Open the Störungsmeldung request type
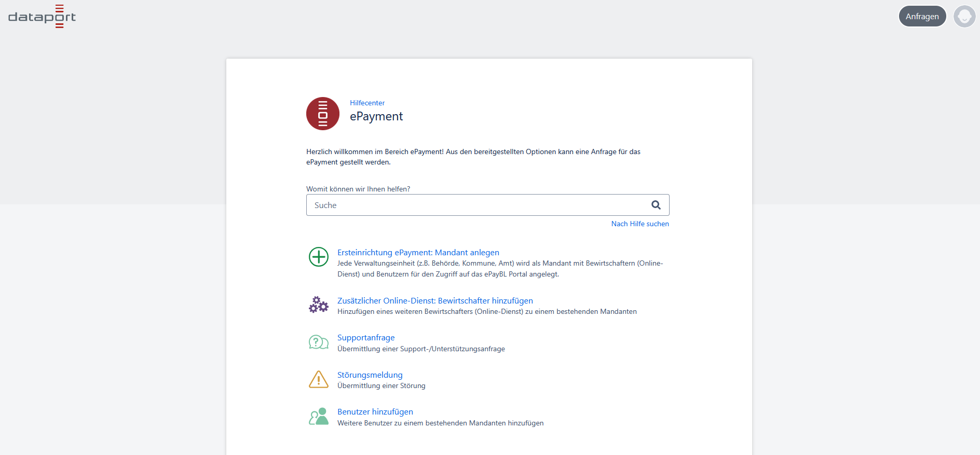The image size is (980, 455). pyautogui.click(x=370, y=375)
